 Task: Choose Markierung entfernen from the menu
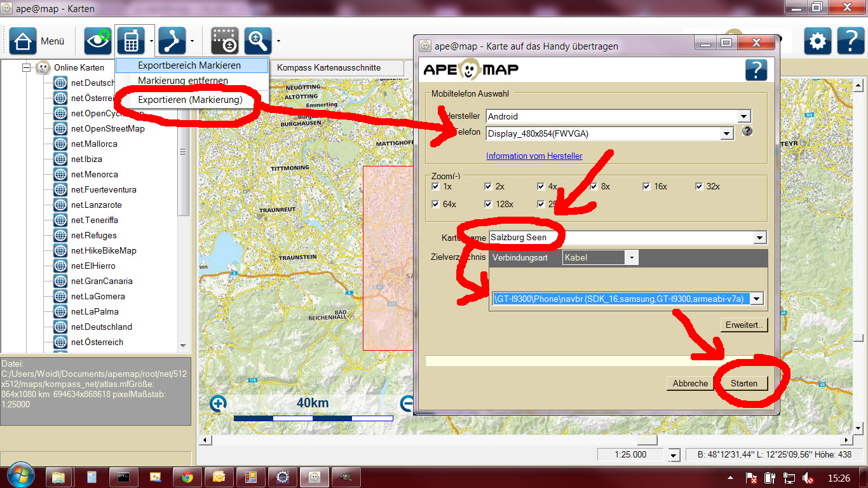[x=183, y=81]
